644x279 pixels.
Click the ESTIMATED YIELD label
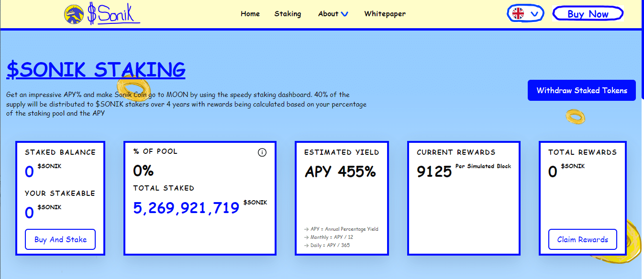342,152
